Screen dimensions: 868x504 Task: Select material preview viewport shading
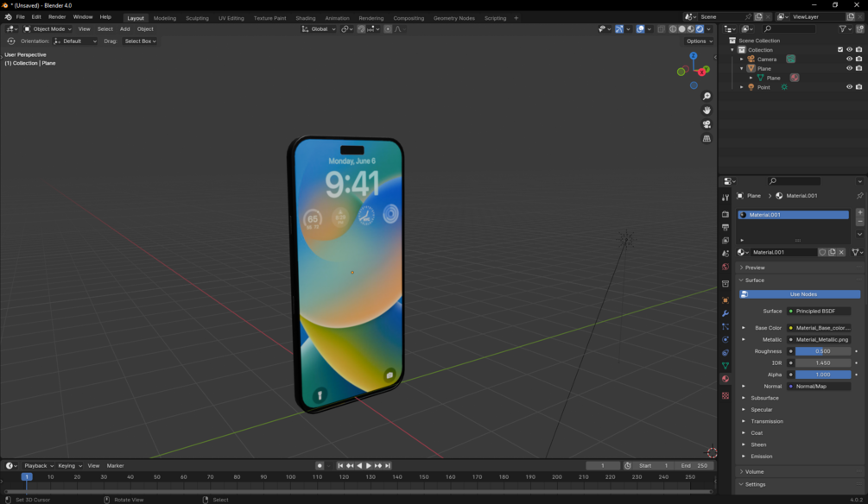[691, 28]
